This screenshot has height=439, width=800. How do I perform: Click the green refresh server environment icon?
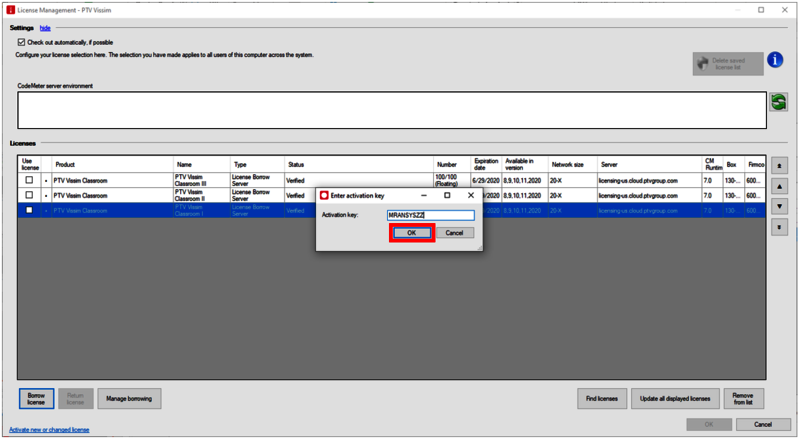click(778, 103)
